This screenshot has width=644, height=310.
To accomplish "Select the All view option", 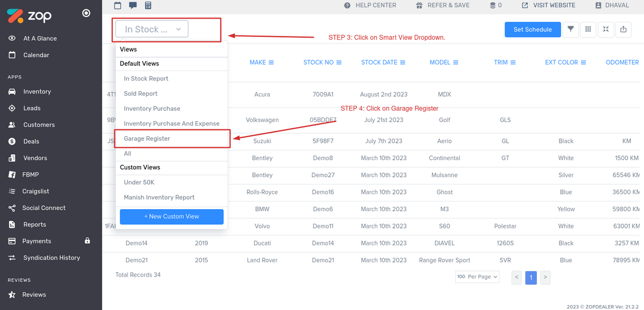I will coord(128,153).
